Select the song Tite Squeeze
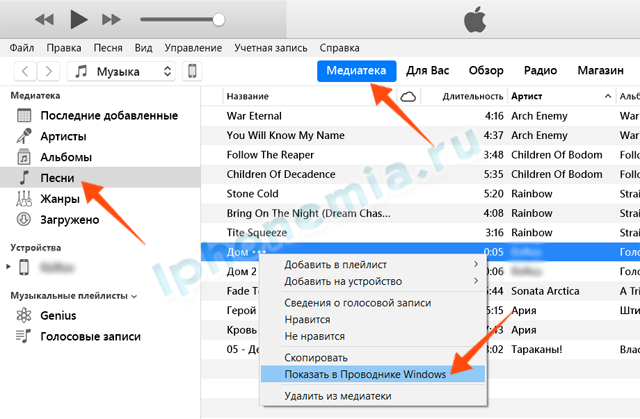Image resolution: width=640 pixels, height=419 pixels. [x=257, y=233]
